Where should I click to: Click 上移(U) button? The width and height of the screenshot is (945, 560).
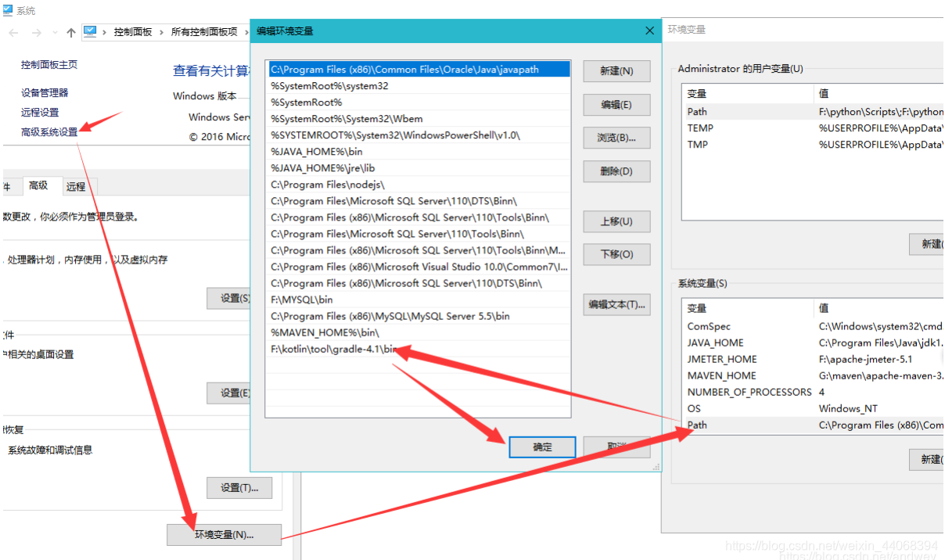[x=616, y=221]
